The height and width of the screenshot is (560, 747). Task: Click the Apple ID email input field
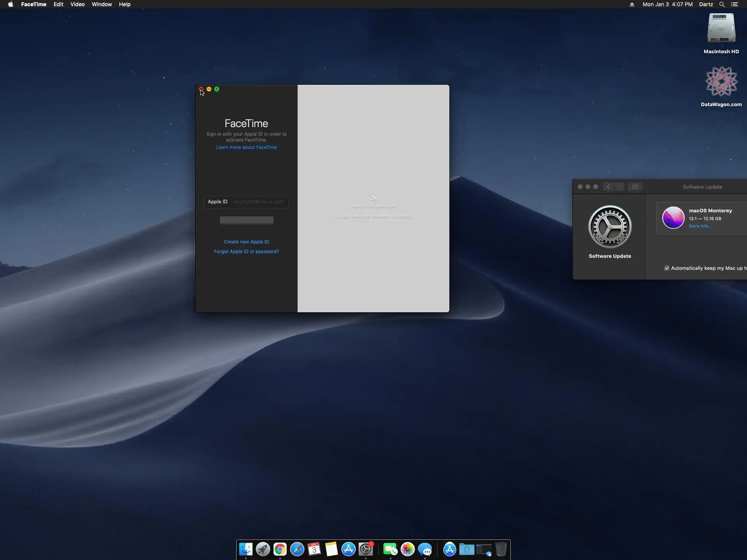pos(258,202)
